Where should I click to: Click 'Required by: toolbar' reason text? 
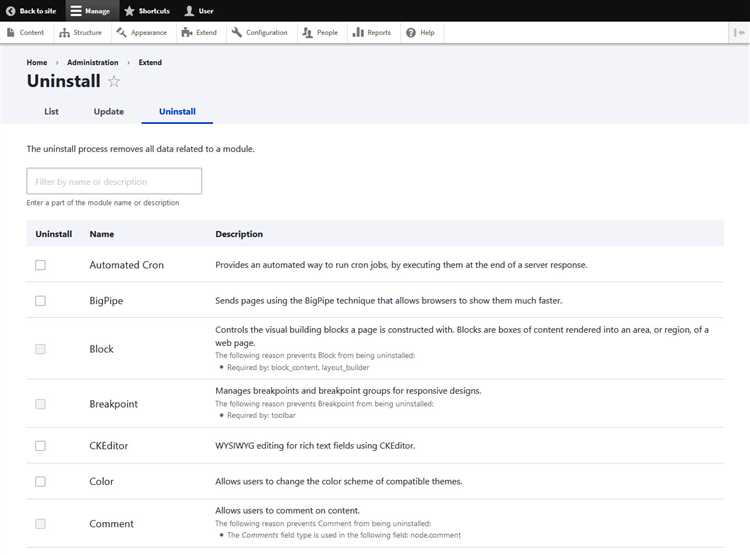click(x=261, y=415)
